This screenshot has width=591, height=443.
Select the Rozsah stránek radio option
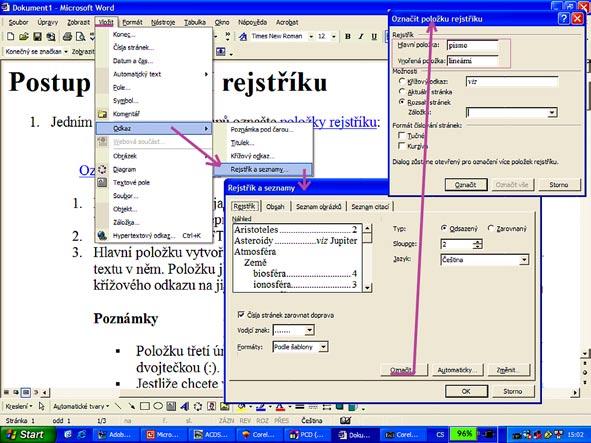[x=402, y=102]
